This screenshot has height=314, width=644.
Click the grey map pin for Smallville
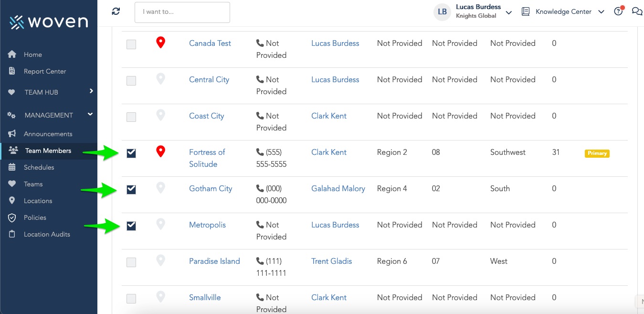[161, 297]
